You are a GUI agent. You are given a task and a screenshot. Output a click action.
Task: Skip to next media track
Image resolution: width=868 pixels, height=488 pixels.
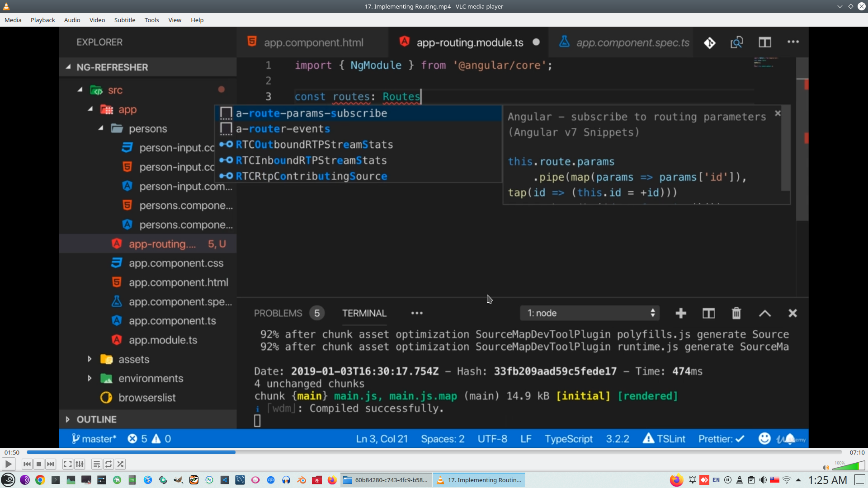(x=51, y=464)
